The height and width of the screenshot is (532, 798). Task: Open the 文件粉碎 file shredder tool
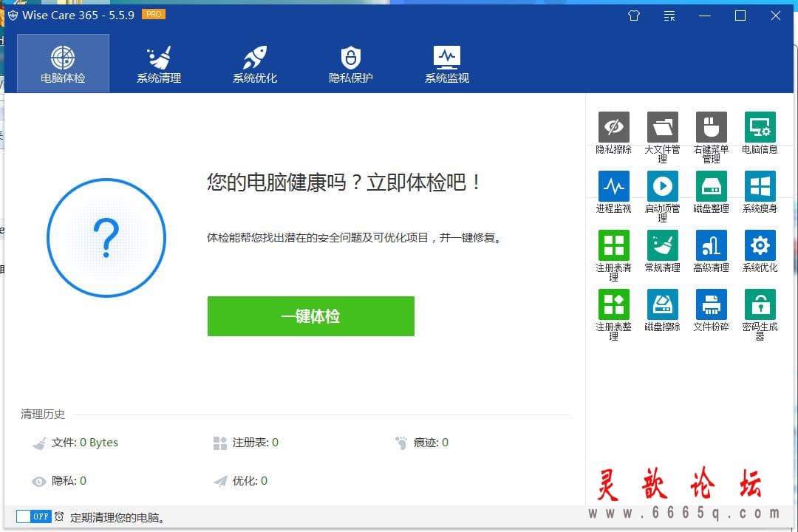tap(711, 304)
